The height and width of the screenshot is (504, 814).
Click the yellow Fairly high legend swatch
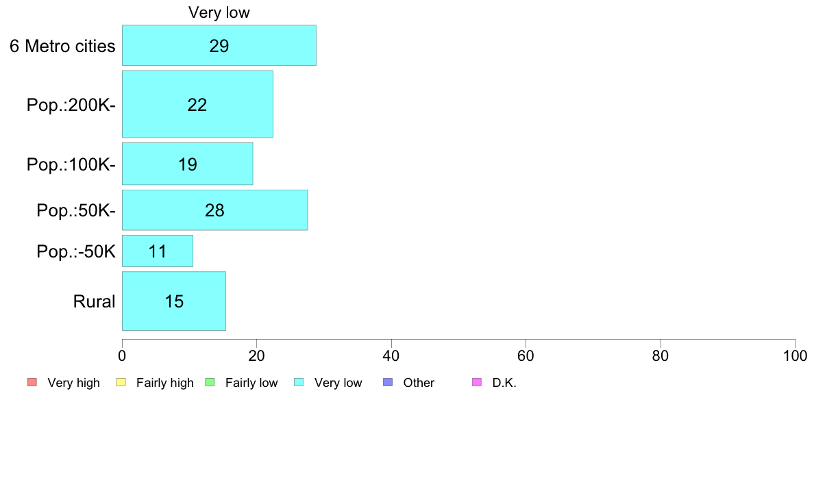click(121, 383)
